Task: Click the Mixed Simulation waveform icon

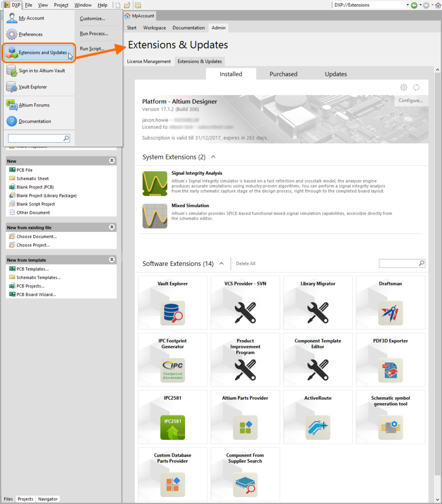Action: click(155, 216)
